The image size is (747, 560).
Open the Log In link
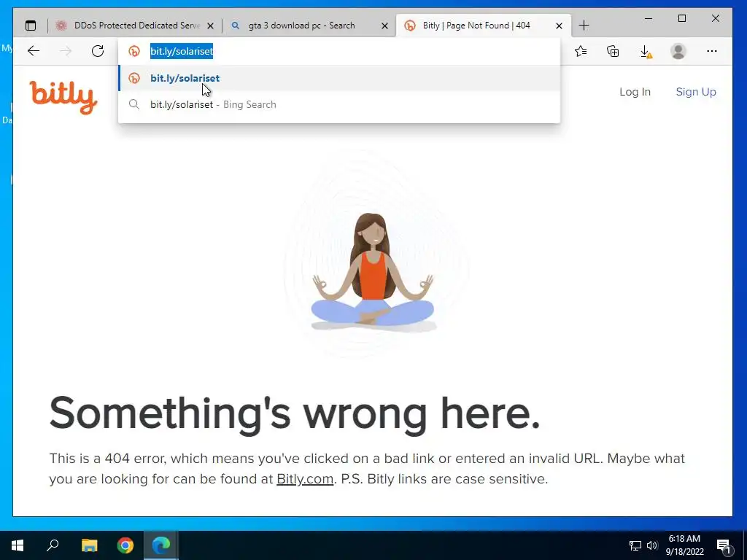point(635,92)
